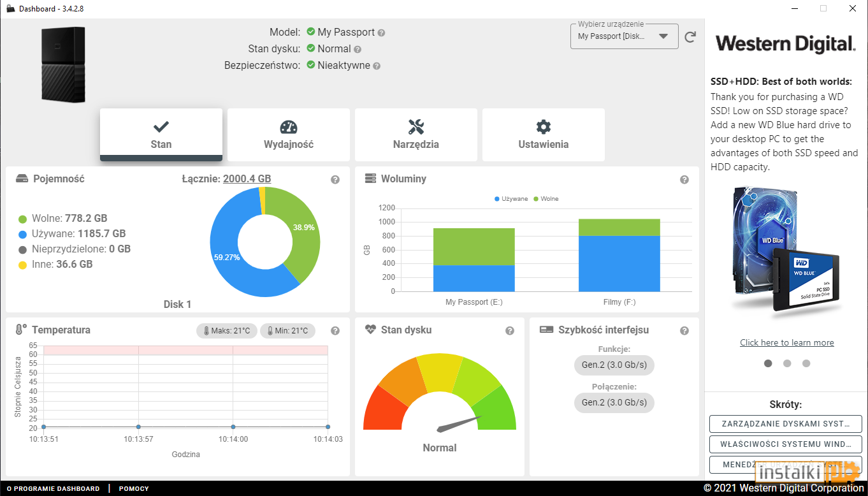Click help icon next to Bezpieczeństwo Nieaktywne

tap(377, 66)
